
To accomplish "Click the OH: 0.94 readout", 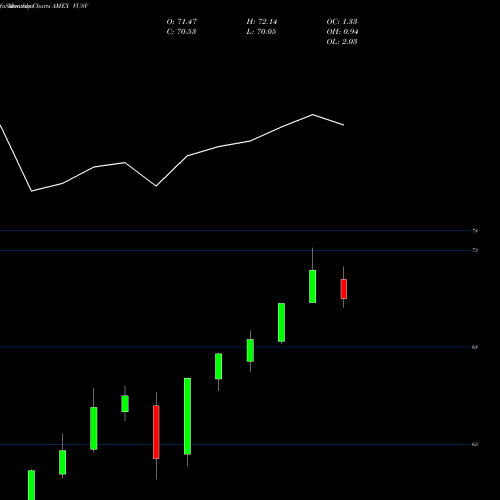I will pyautogui.click(x=342, y=32).
